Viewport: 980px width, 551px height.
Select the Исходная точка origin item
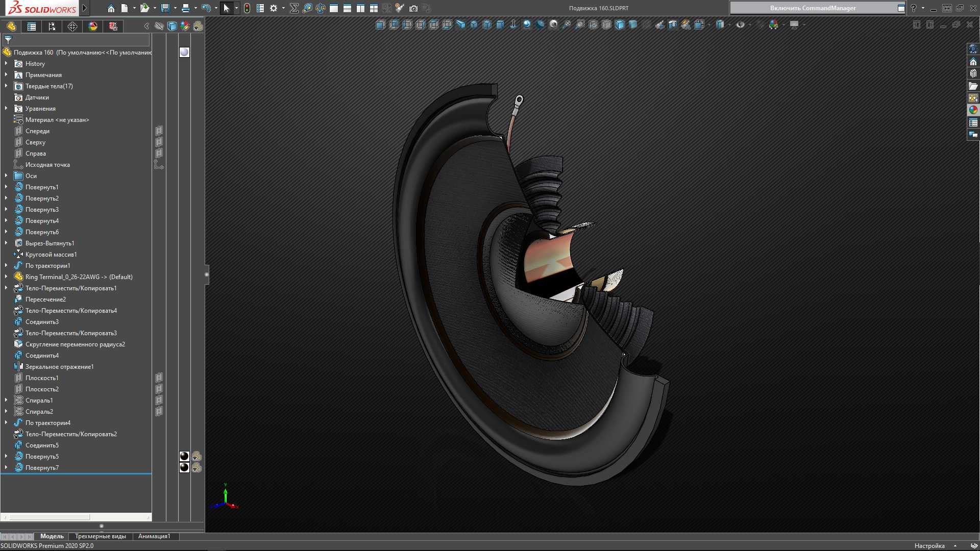(47, 165)
